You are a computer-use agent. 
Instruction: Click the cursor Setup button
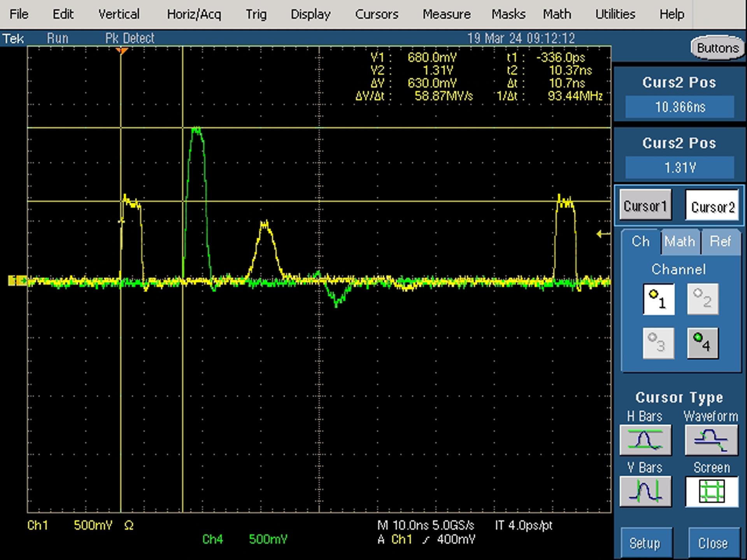point(645,543)
